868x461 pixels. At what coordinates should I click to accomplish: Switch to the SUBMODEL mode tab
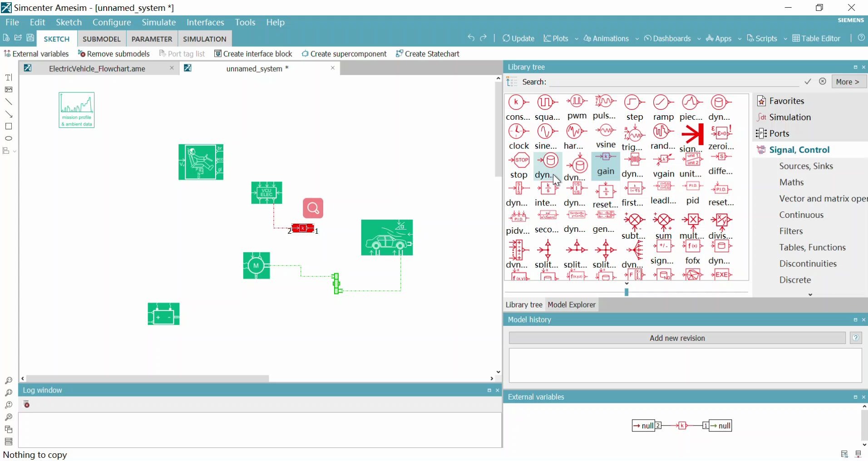pos(102,39)
